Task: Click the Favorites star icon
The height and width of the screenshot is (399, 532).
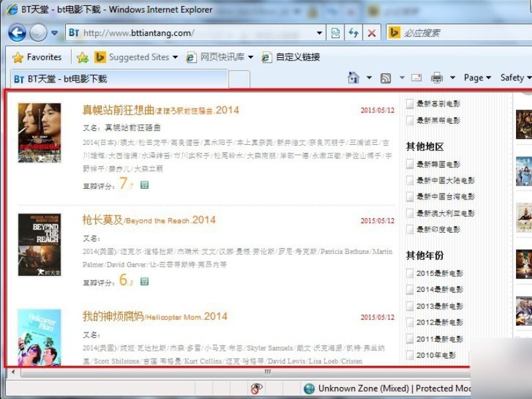Action: [x=19, y=57]
